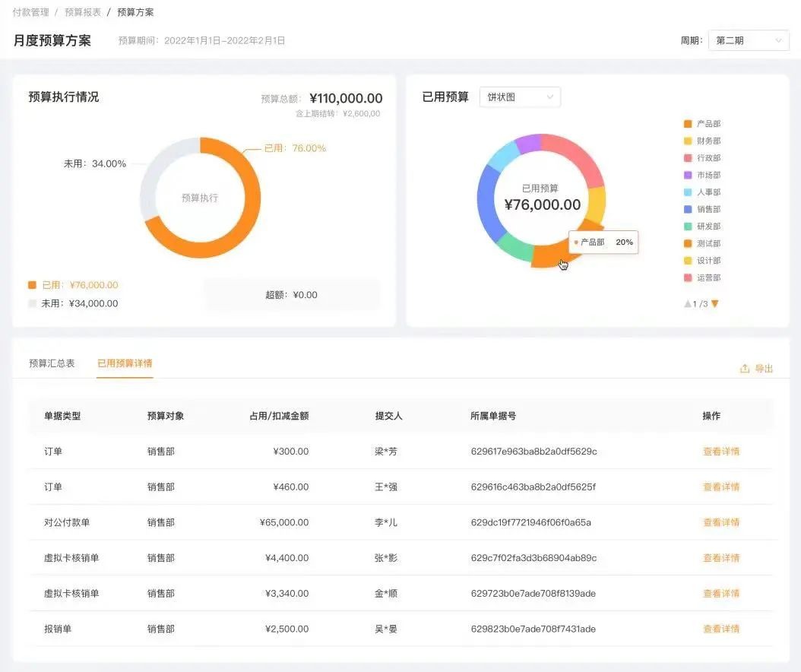
Task: Toggle 未用 legend in budget execution chart
Action: (74, 303)
